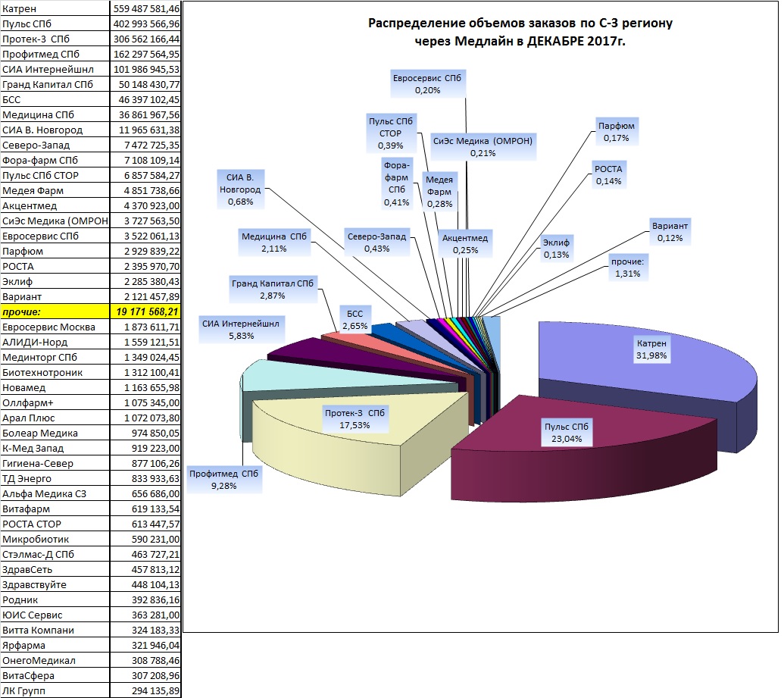Click the 'Евросервис СПб 0,20%' chart data label

click(427, 84)
